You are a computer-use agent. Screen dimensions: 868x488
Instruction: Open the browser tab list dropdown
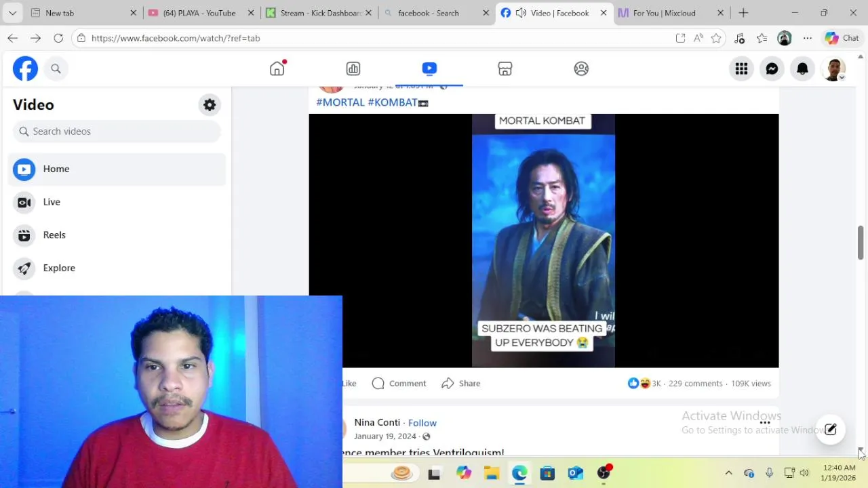point(12,13)
